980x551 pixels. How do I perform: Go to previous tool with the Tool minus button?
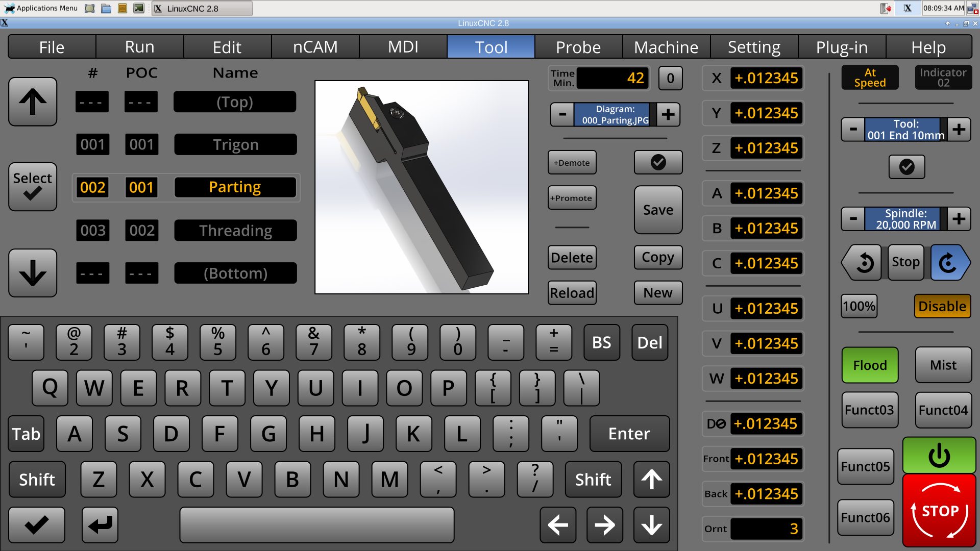(x=853, y=130)
